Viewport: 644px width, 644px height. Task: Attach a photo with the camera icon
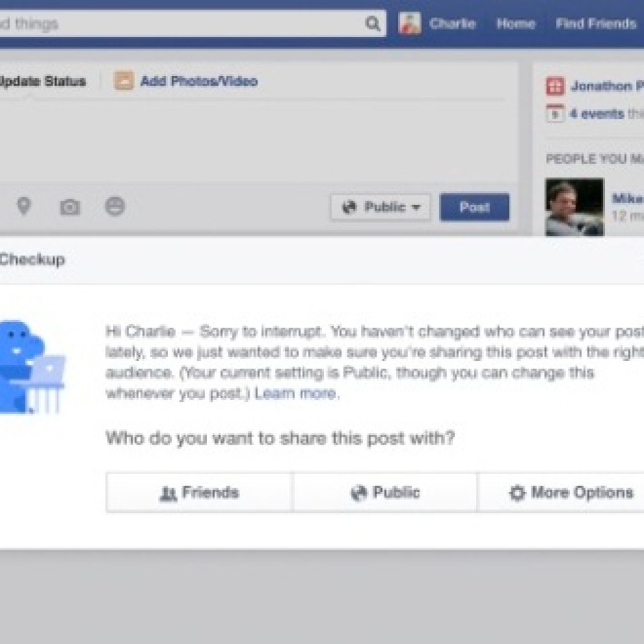[x=70, y=206]
